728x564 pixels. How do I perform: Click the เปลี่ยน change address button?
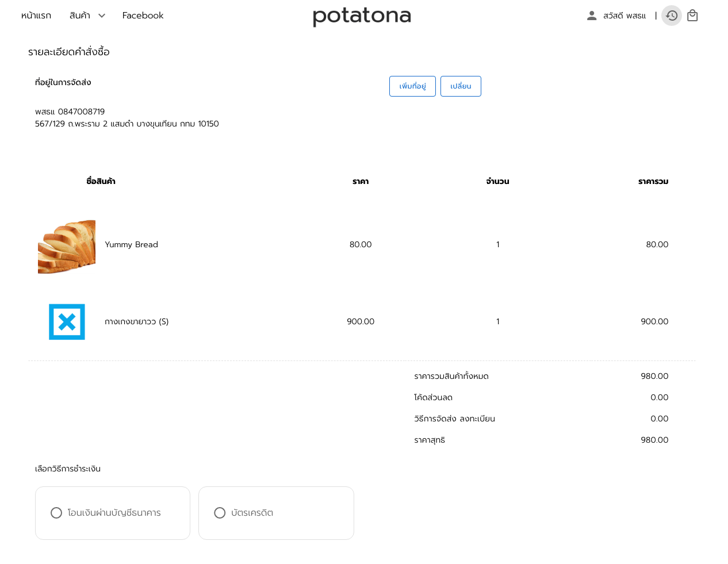(x=461, y=86)
